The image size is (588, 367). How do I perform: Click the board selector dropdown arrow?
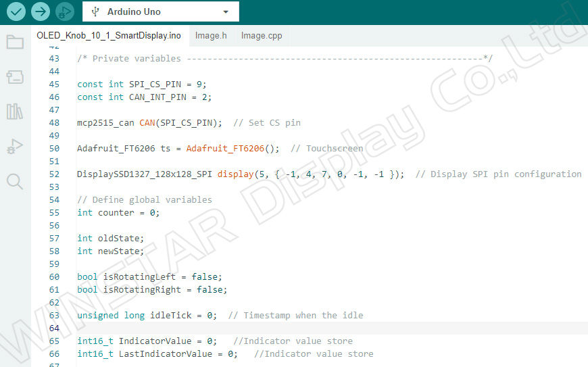(x=226, y=12)
